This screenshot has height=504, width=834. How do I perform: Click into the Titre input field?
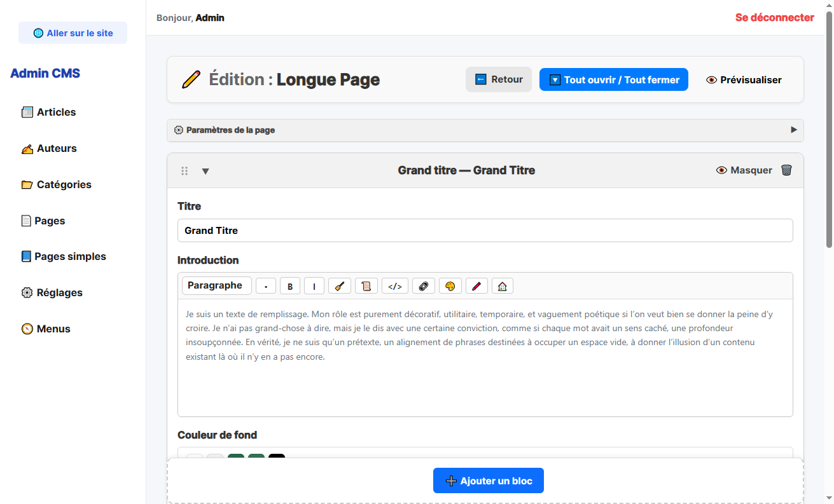tap(485, 231)
